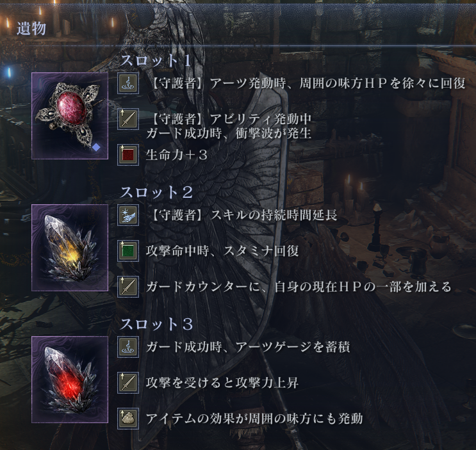Click the アイテムの効果が周囲の味方にも発動 text

coord(254,419)
